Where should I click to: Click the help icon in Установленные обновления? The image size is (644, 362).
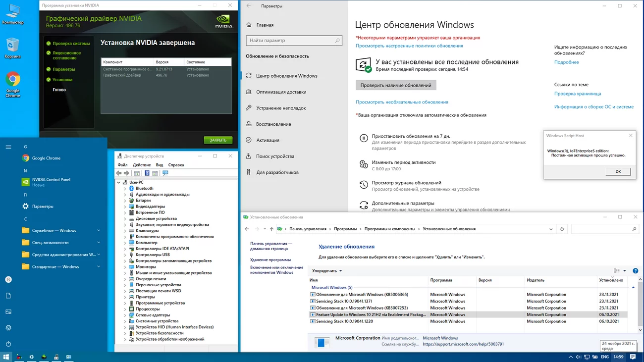coord(636,271)
